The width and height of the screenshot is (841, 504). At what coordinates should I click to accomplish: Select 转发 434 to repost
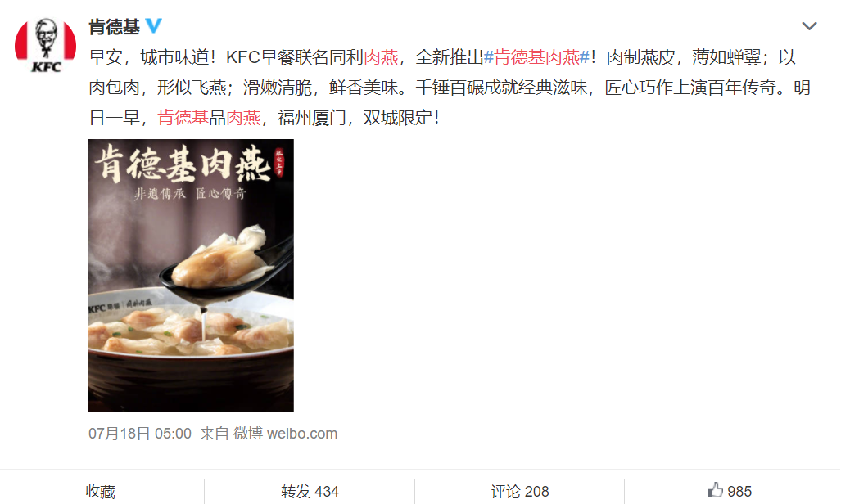(310, 491)
